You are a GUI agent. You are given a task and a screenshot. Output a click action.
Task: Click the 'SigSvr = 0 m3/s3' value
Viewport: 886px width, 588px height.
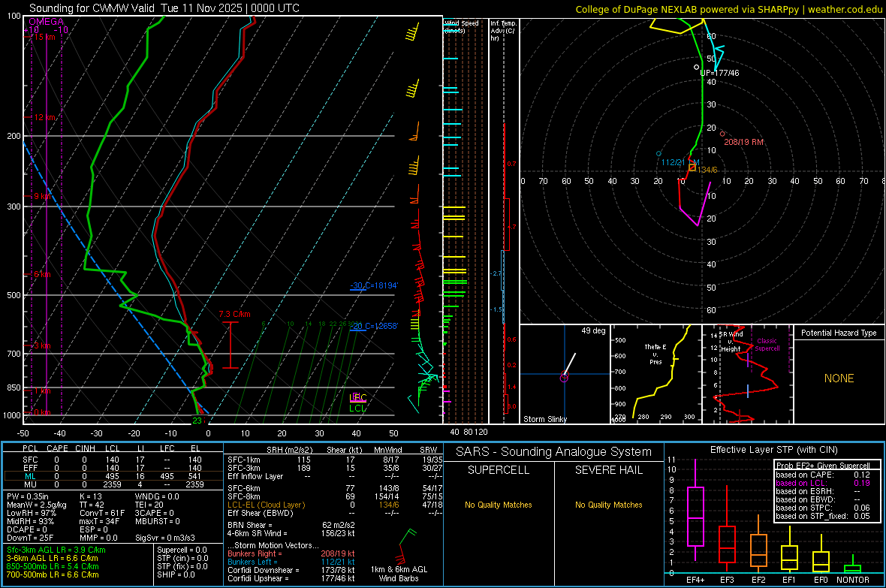click(165, 538)
